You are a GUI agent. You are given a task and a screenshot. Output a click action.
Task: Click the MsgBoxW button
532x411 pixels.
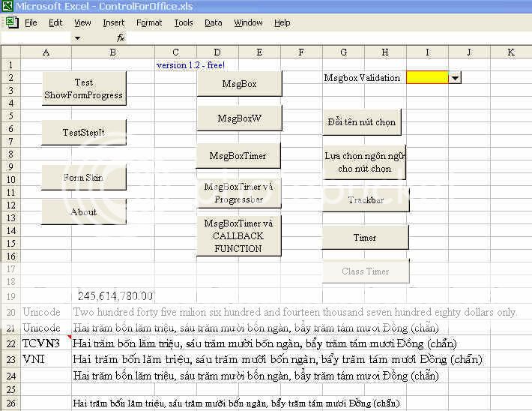click(239, 118)
